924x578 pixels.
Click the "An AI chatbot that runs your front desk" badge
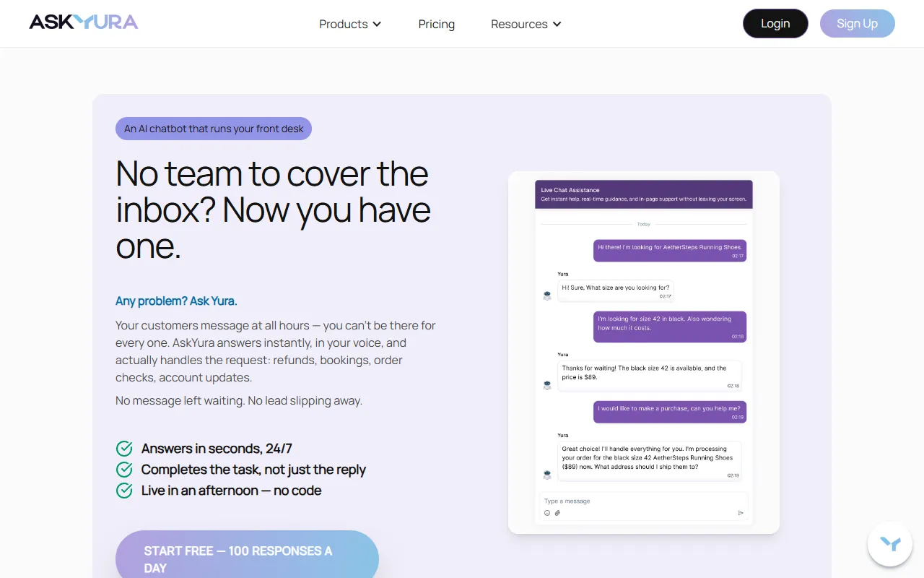[x=214, y=129]
